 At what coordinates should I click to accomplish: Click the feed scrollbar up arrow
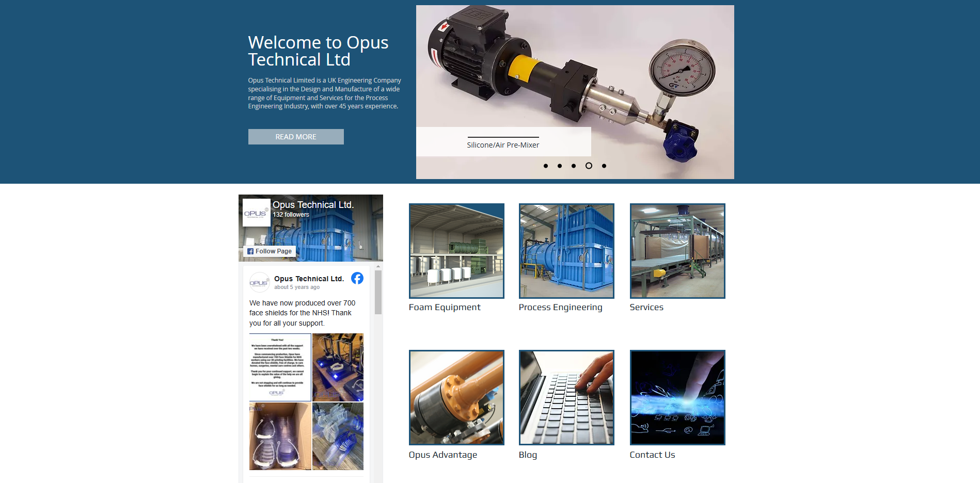click(378, 267)
